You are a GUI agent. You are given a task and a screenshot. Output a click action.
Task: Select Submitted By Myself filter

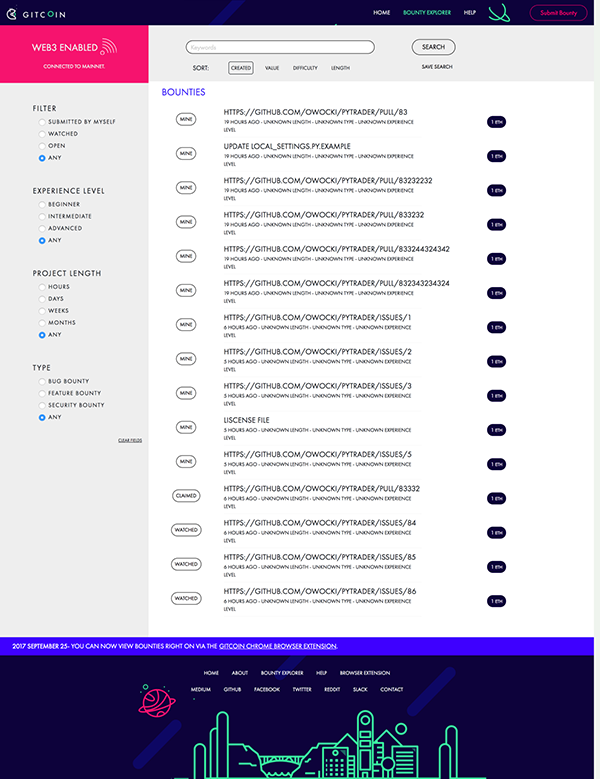point(42,122)
